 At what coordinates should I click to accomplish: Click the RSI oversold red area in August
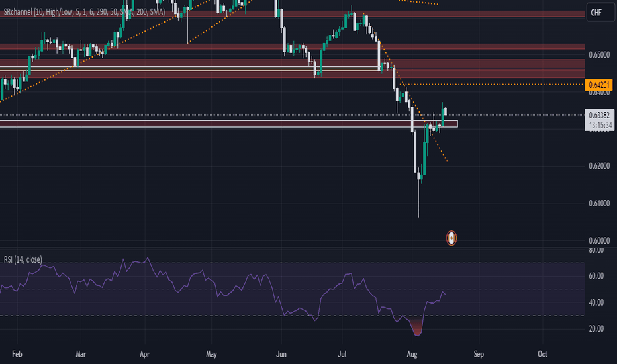(416, 328)
